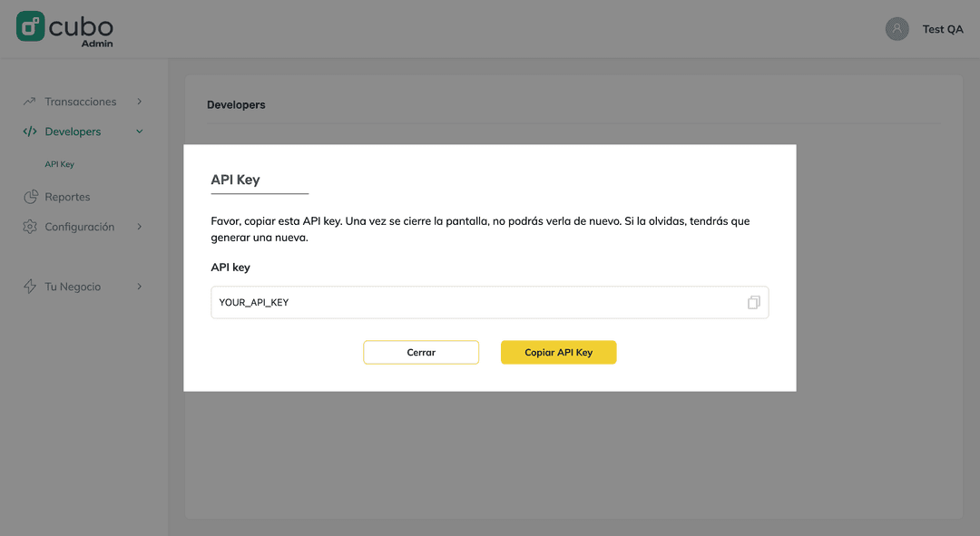Select Reportes in the sidebar
This screenshot has height=536, width=980.
(x=67, y=197)
